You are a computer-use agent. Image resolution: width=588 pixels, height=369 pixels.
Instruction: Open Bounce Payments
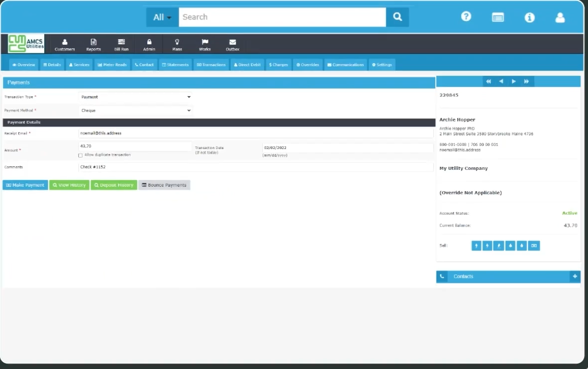(x=165, y=185)
